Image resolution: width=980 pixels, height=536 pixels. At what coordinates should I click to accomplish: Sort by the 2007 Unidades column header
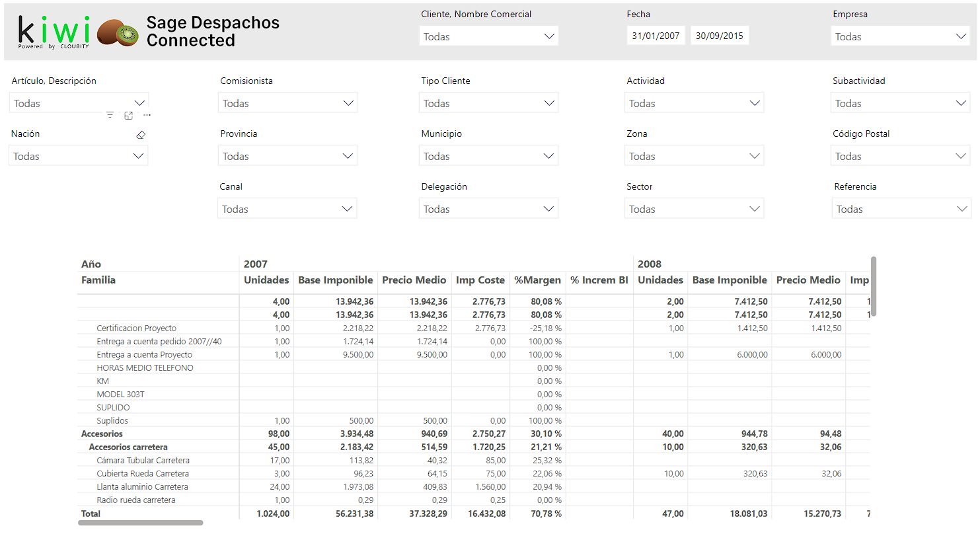[x=266, y=280]
